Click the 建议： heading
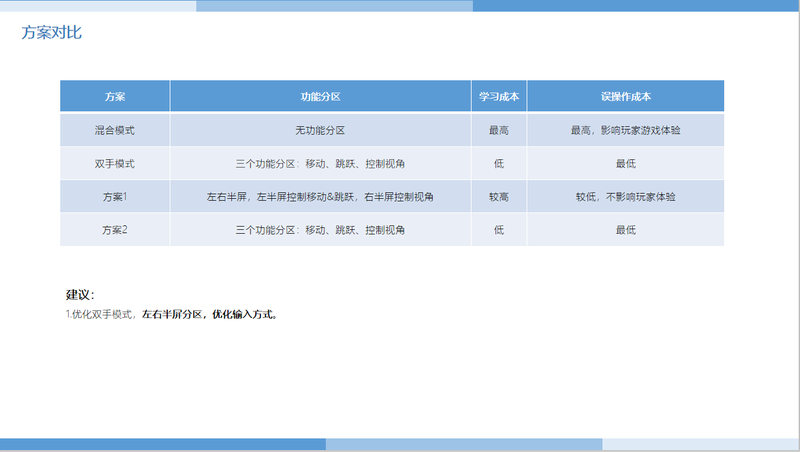 tap(80, 294)
